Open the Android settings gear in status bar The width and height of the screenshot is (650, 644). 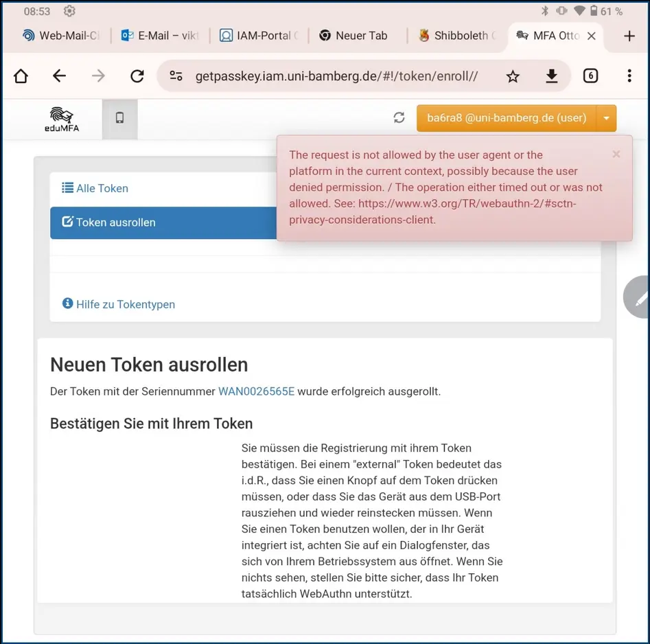(x=69, y=11)
